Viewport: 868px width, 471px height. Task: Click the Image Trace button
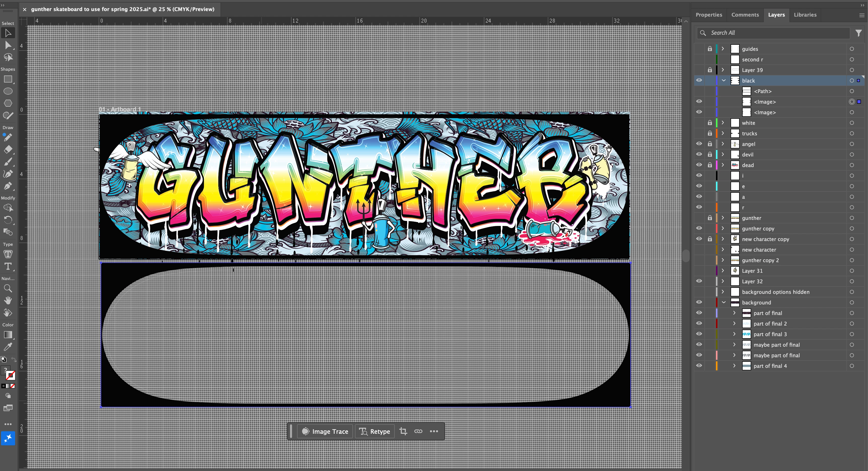point(325,431)
